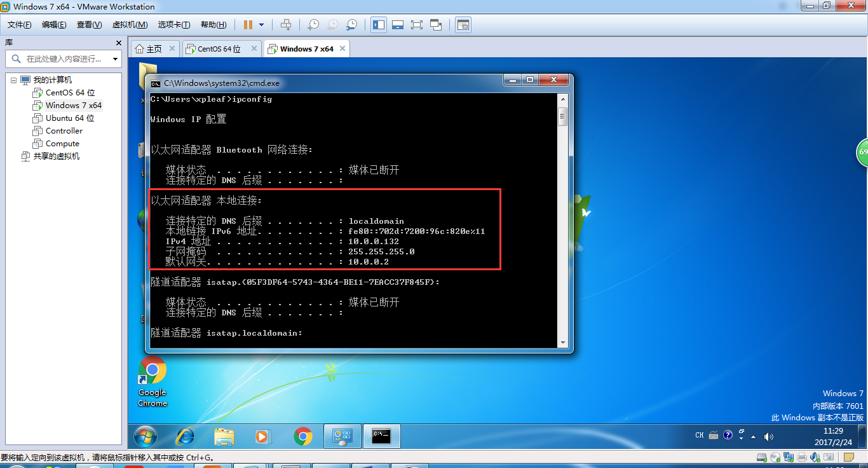The height and width of the screenshot is (468, 868).
Task: Open the 编辑(E) menu
Action: [54, 25]
